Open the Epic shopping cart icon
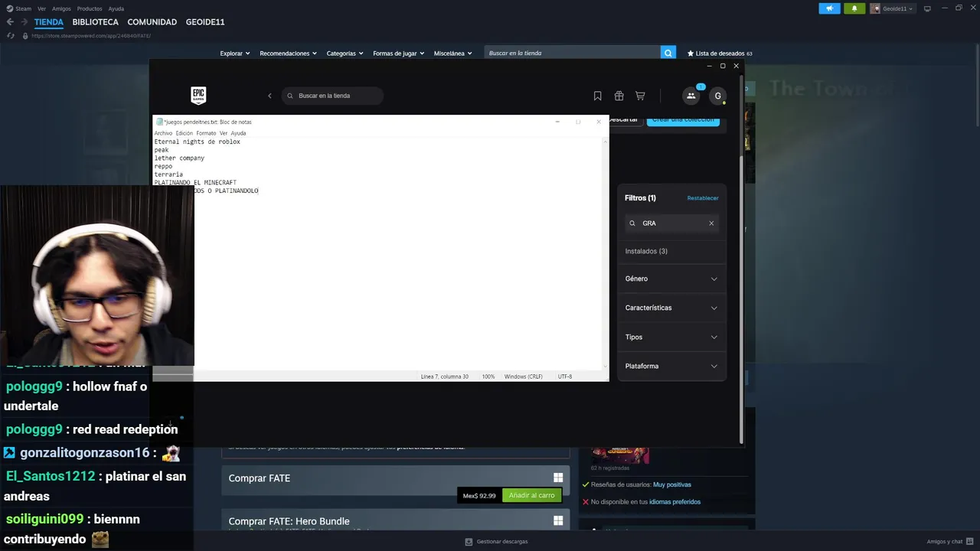 [x=640, y=96]
